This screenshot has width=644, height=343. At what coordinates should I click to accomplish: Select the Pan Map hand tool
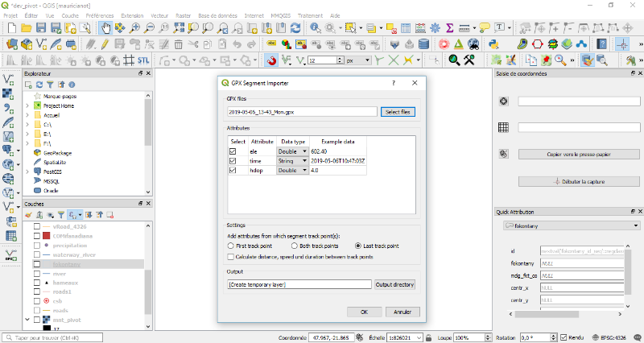pyautogui.click(x=105, y=28)
